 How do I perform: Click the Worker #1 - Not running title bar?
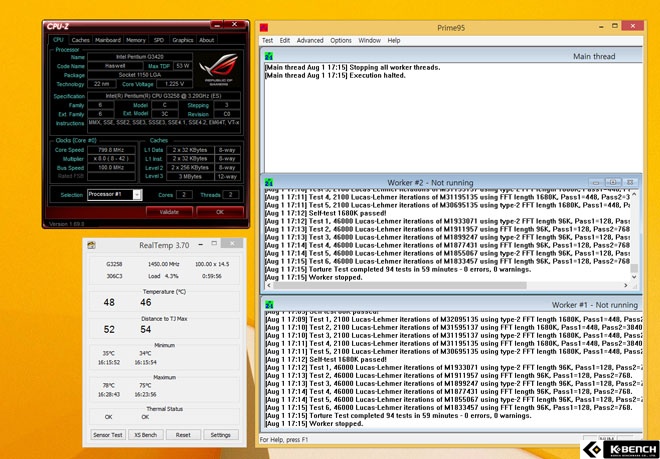tap(452, 304)
